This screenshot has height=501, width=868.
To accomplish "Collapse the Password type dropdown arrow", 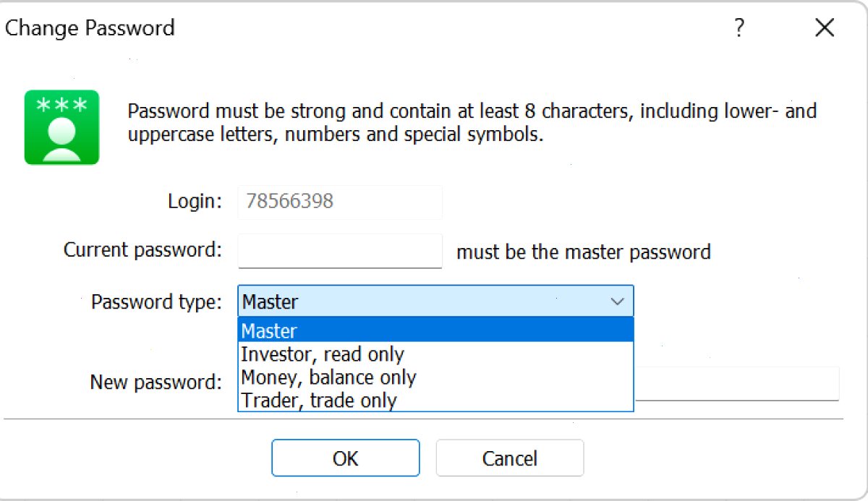I will point(617,301).
